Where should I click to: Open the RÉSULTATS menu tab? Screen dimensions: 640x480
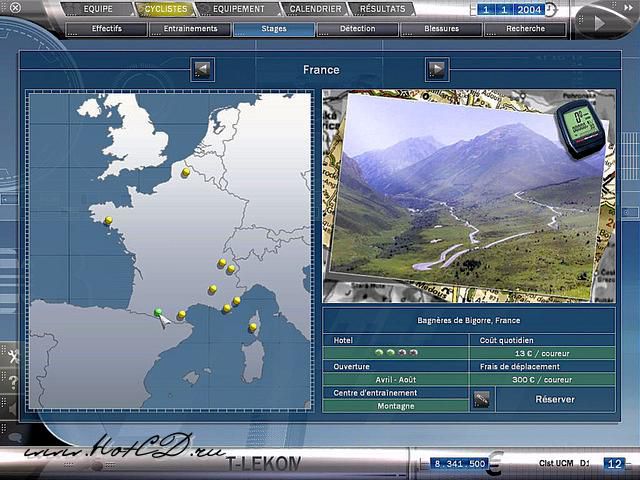tap(383, 9)
